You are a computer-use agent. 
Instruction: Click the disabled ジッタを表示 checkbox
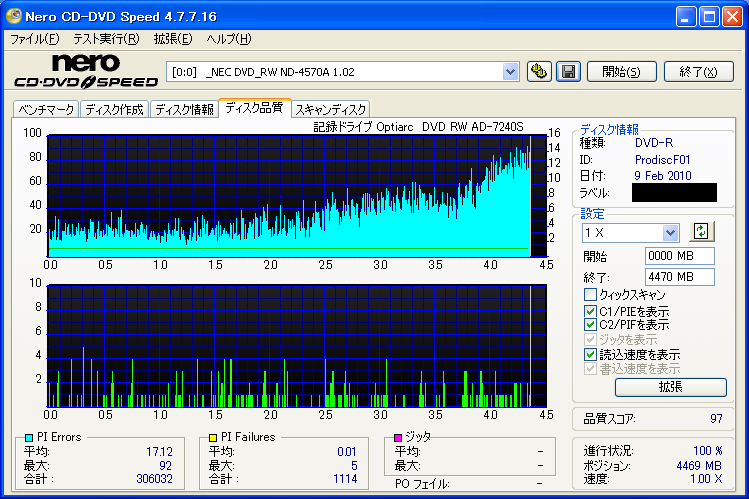click(x=590, y=340)
